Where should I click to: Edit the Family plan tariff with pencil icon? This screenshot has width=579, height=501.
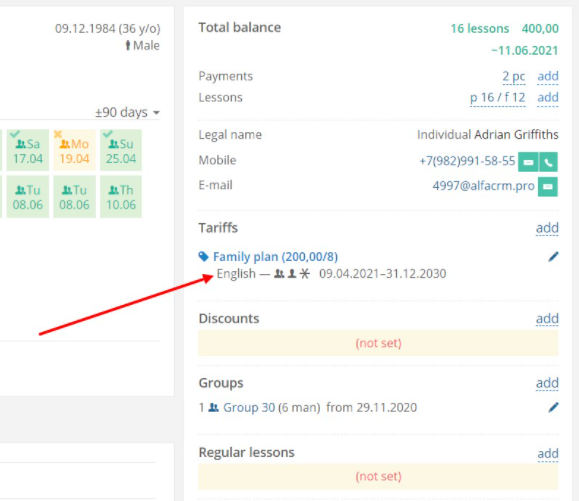click(x=553, y=257)
